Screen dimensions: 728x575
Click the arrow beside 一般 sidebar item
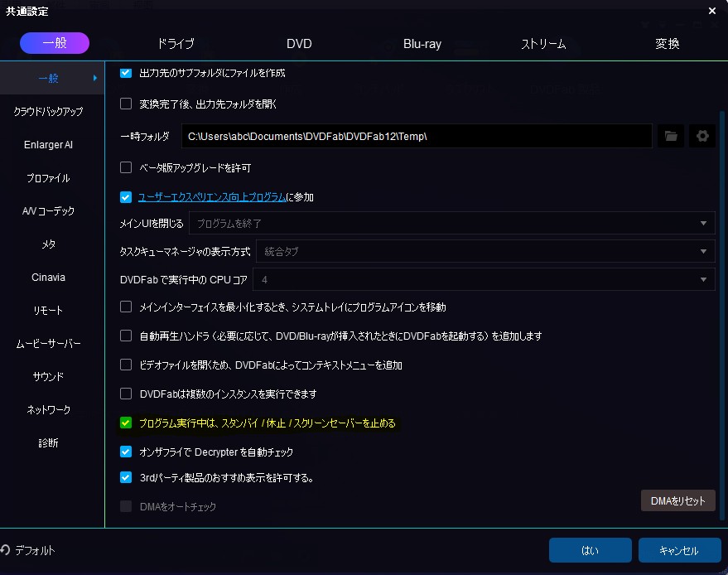95,78
